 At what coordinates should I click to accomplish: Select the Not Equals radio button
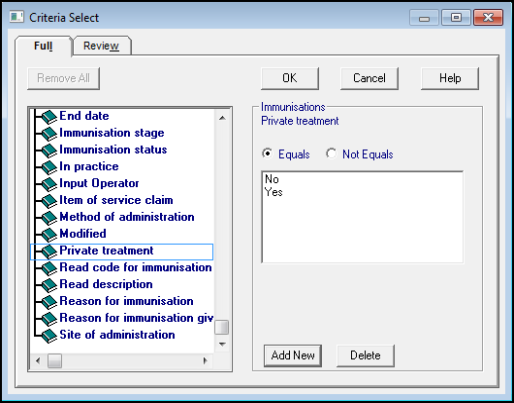point(331,154)
